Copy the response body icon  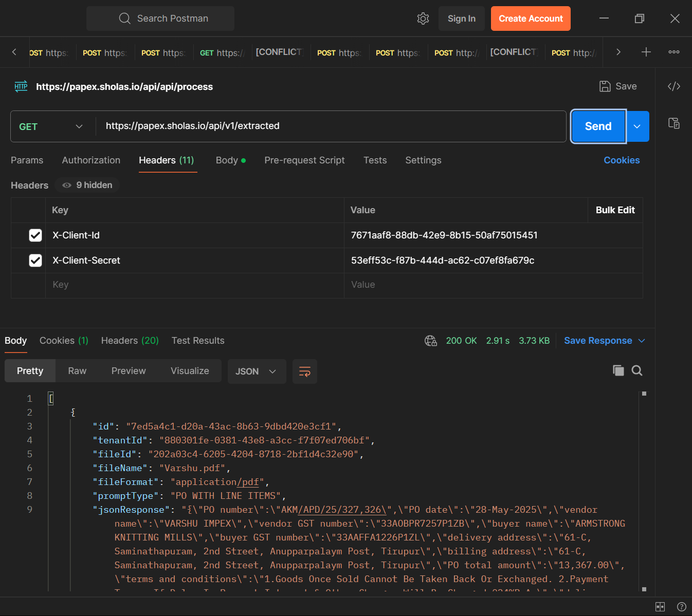[x=618, y=370]
